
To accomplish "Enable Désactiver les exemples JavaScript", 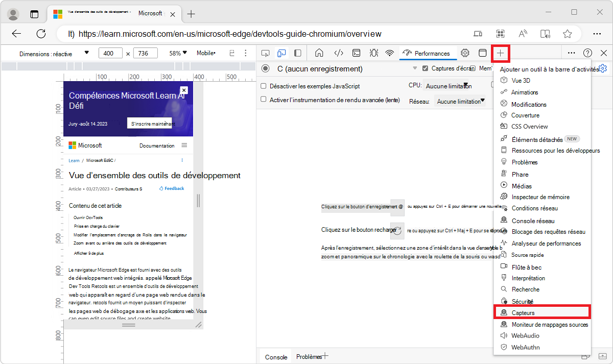I will click(264, 86).
